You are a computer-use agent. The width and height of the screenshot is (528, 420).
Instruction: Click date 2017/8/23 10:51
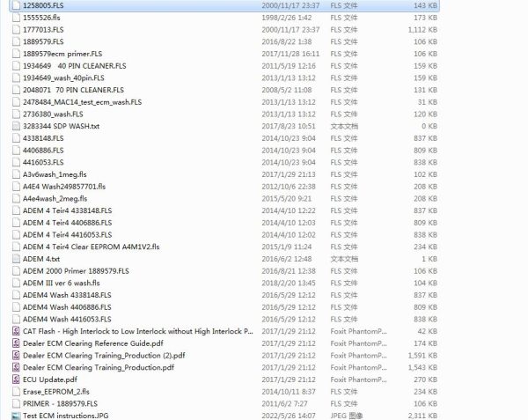coord(289,126)
